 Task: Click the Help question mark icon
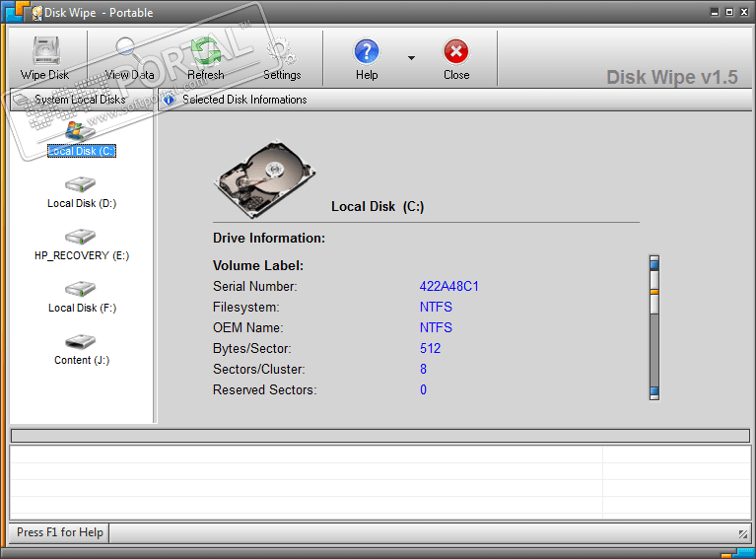coord(367,51)
